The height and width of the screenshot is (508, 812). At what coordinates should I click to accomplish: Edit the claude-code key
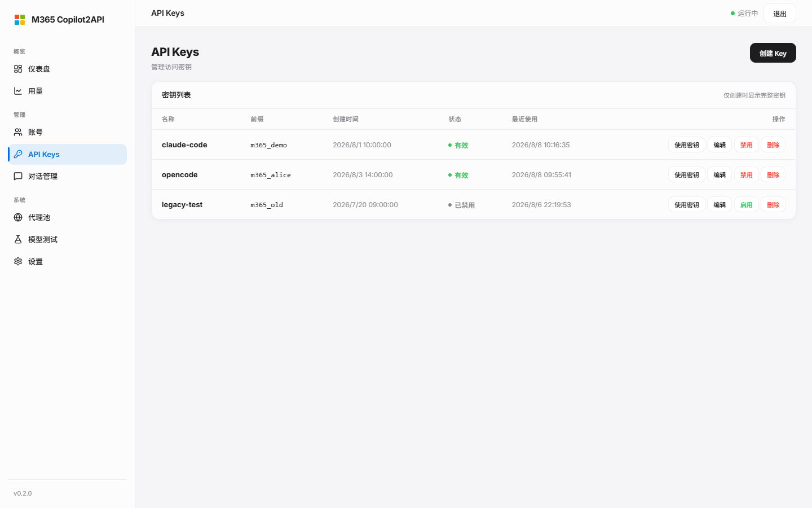720,145
